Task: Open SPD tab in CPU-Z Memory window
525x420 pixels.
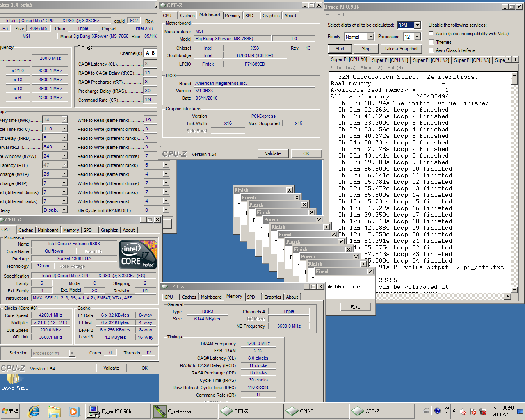Action: (x=251, y=297)
